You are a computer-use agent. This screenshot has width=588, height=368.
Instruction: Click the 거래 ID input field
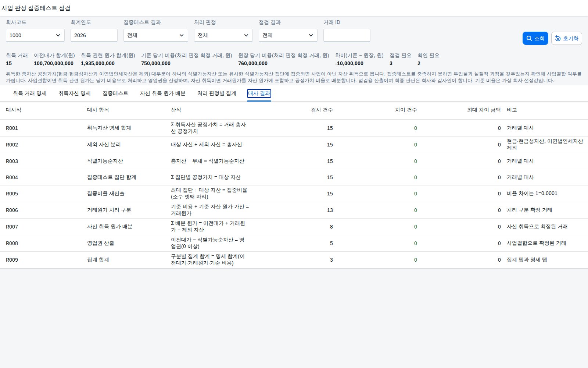347,35
